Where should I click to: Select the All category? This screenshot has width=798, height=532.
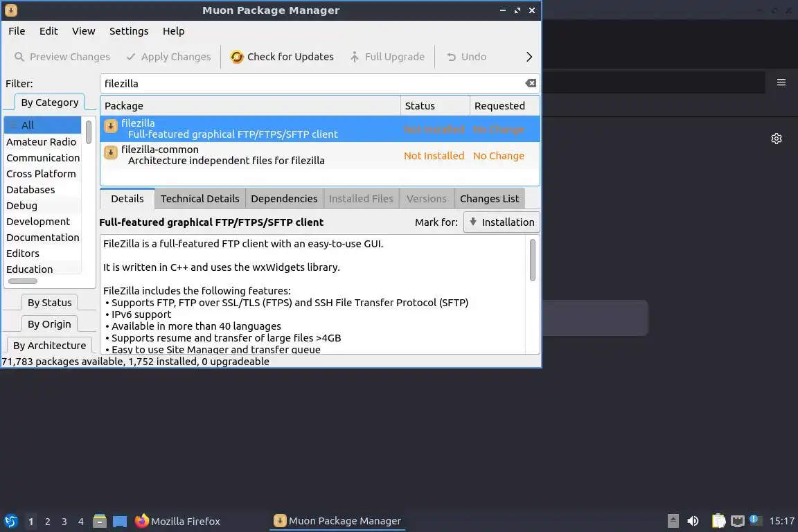43,125
